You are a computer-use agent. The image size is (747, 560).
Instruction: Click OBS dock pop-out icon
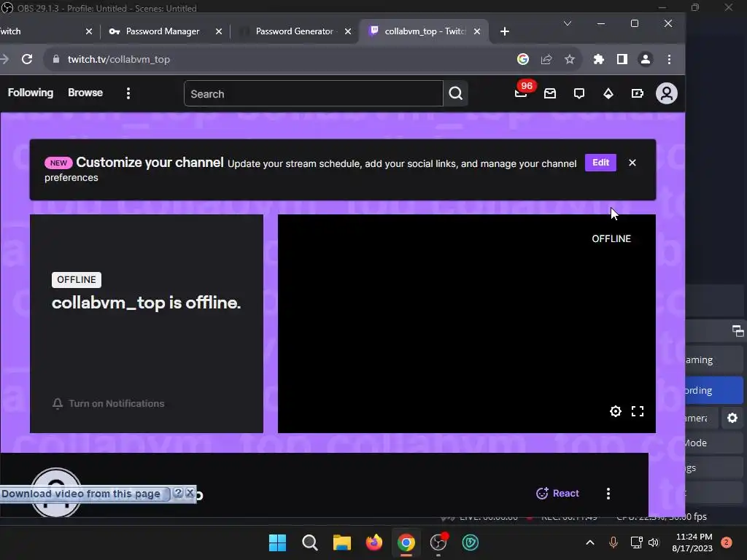point(738,330)
